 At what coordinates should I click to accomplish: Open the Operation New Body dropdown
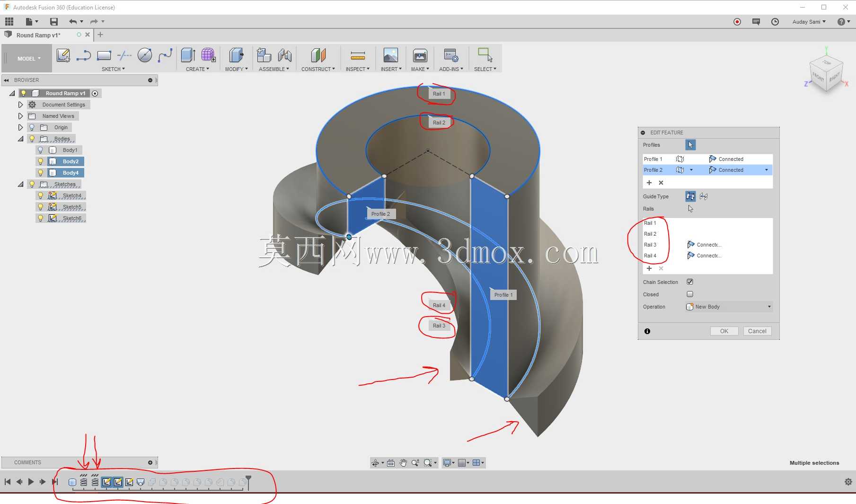(729, 307)
